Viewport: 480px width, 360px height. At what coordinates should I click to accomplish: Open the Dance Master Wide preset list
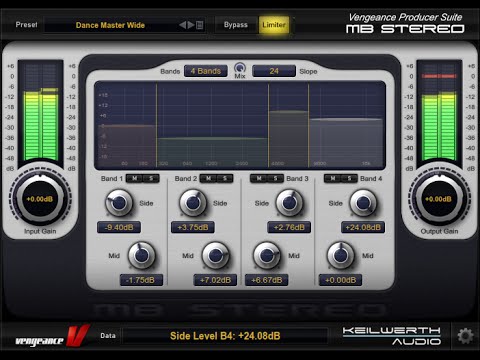coord(110,25)
